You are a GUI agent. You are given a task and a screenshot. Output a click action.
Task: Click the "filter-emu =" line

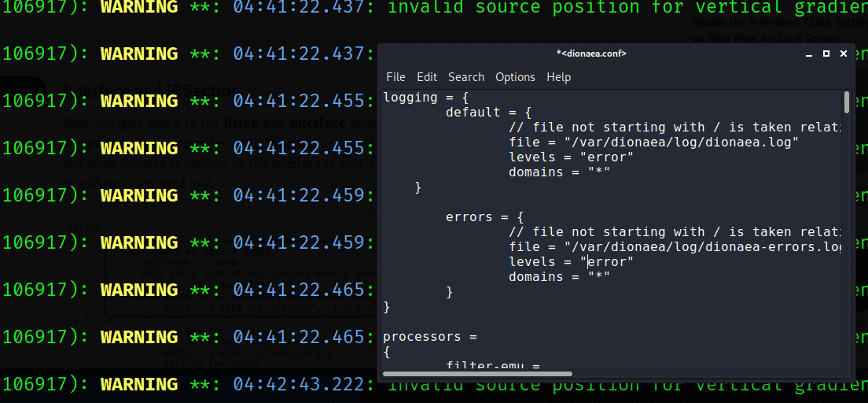[491, 365]
